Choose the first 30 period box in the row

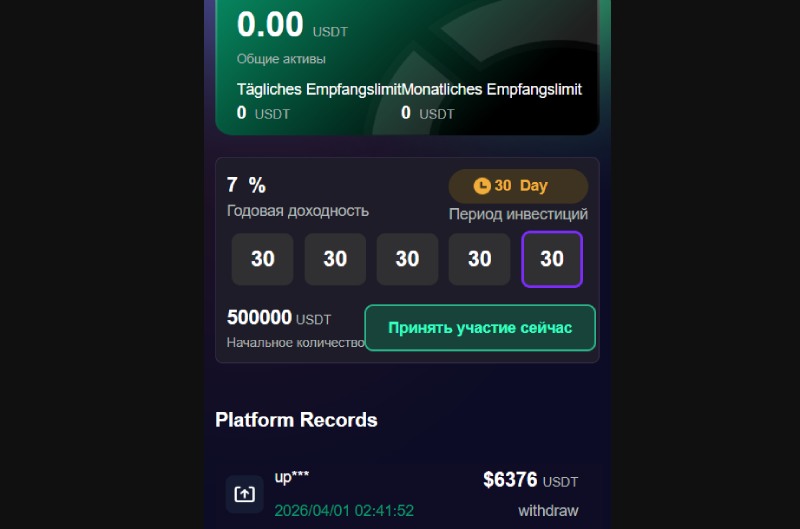(262, 259)
